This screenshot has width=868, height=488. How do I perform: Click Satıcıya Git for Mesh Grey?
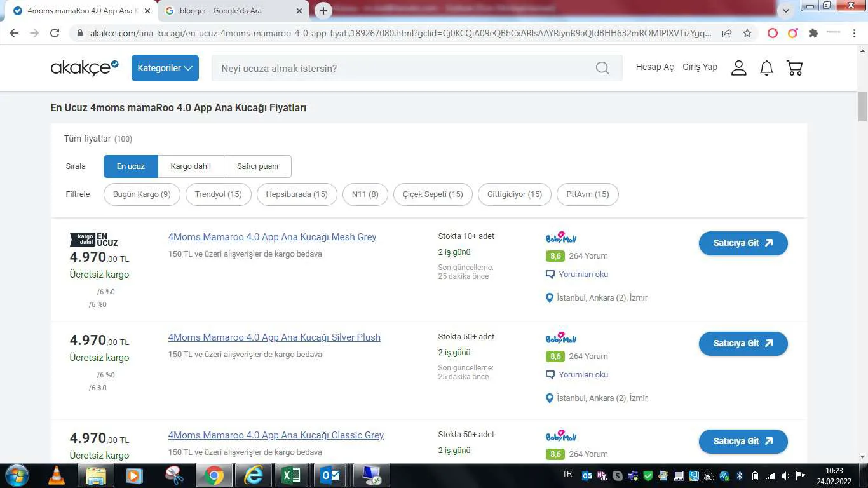tap(743, 243)
